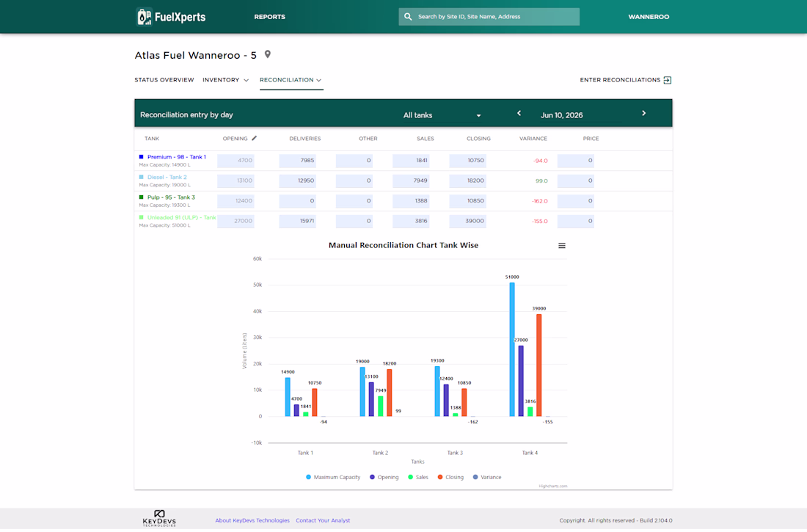Click the Premium - 98 - Tank 1 link
This screenshot has height=532, width=807.
[x=177, y=156]
